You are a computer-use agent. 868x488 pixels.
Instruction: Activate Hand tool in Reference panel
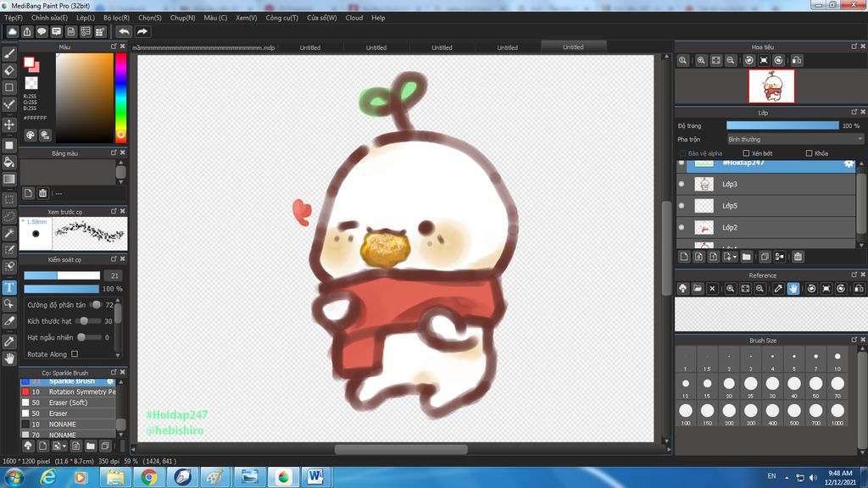793,288
